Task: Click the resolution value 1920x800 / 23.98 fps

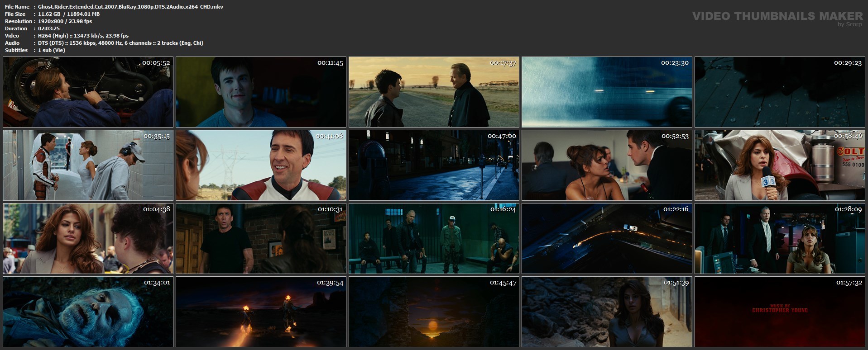Action: pos(65,21)
